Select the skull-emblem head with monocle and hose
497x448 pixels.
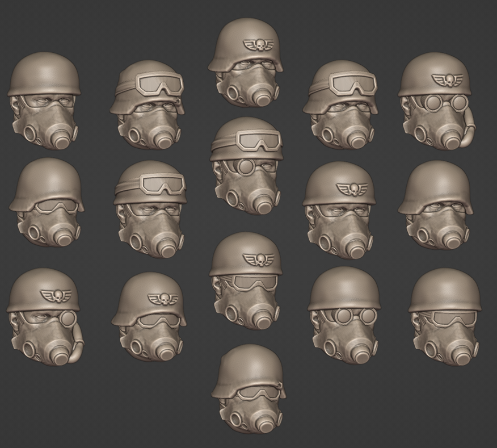[45, 317]
